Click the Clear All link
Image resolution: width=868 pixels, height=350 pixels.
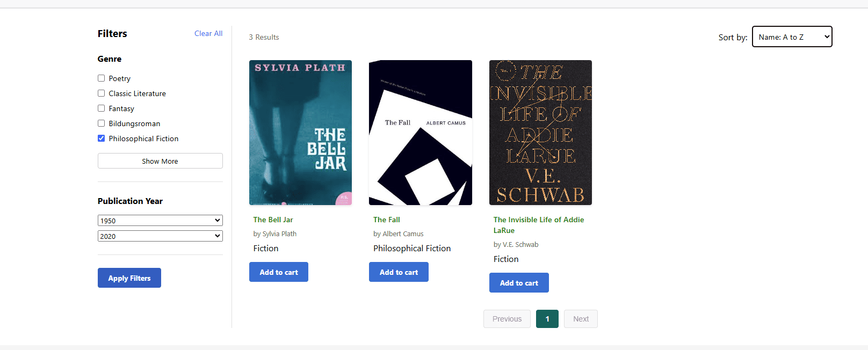coord(208,33)
